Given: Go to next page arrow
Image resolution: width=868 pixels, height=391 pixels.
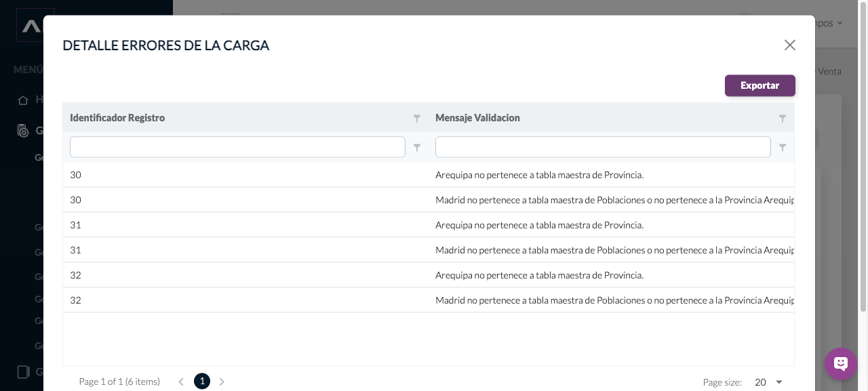Looking at the screenshot, I should click(x=222, y=382).
